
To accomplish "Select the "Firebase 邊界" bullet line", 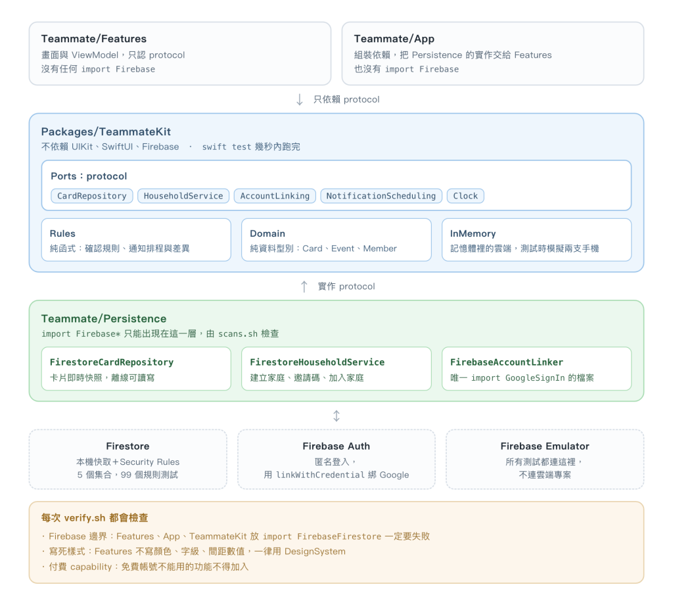I will tap(236, 536).
